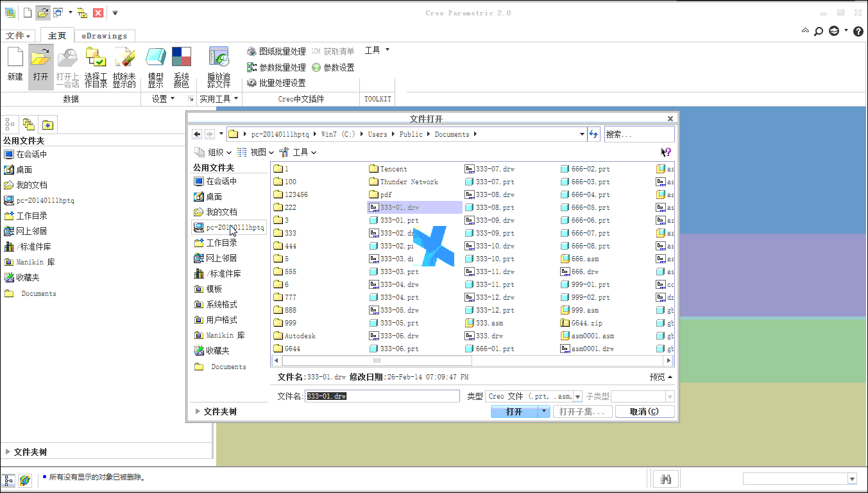Click the context help cursor icon in dialog
The height and width of the screenshot is (493, 868).
[666, 152]
